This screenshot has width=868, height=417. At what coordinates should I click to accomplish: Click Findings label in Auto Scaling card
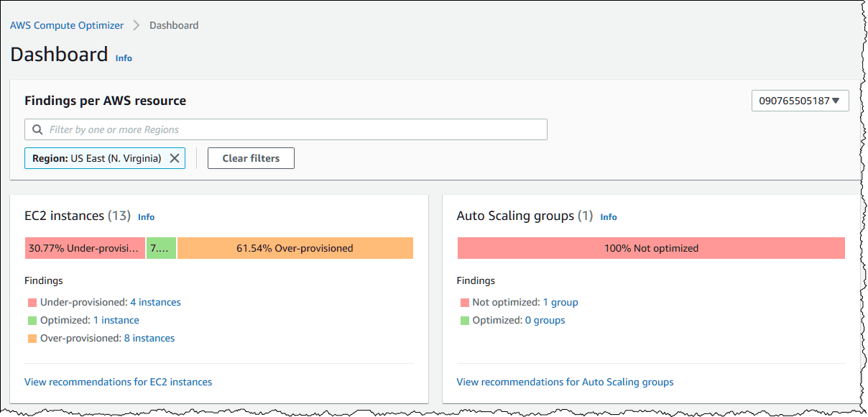[x=476, y=280]
